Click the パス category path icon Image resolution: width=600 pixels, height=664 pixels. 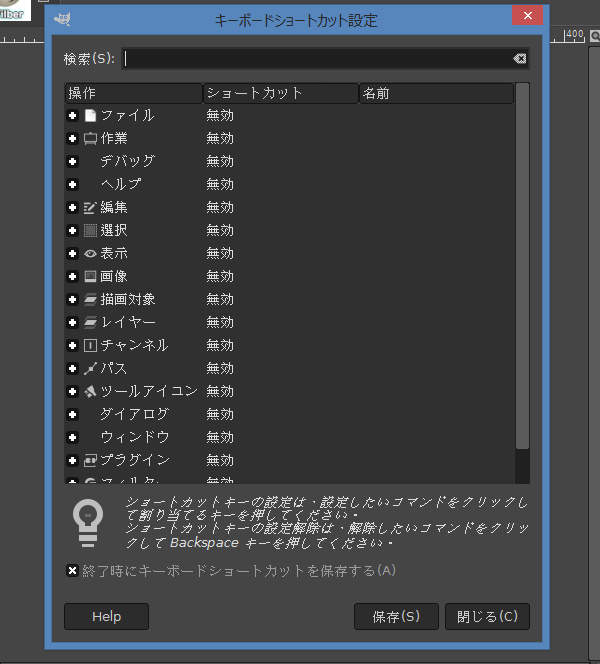pyautogui.click(x=90, y=368)
